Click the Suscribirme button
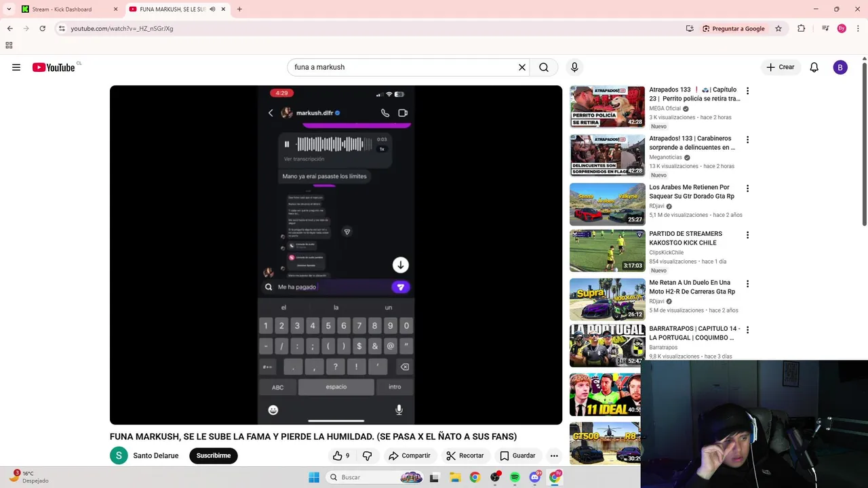Screen dimensions: 868x488 214,455
